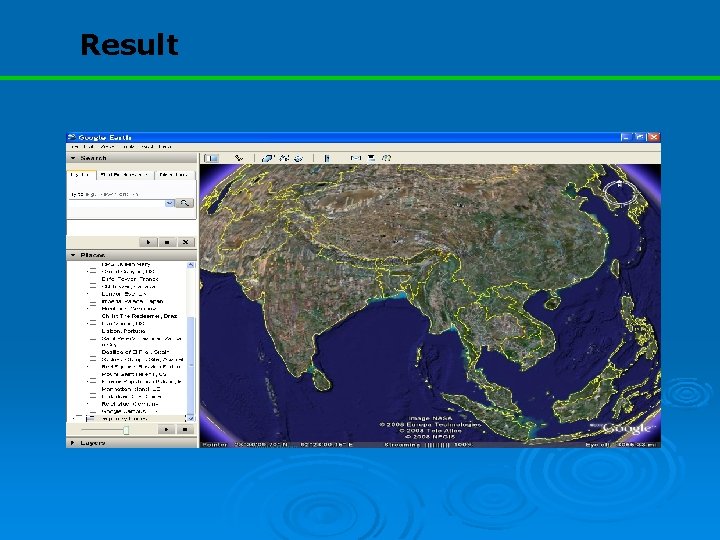
Task: Click the Pointer coordinates in status bar
Action: pyautogui.click(x=278, y=444)
